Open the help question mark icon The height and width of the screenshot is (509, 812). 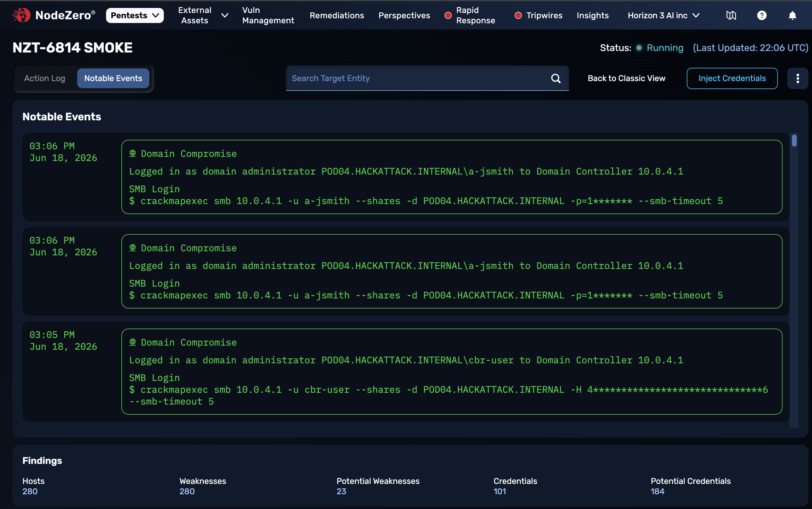coord(762,16)
